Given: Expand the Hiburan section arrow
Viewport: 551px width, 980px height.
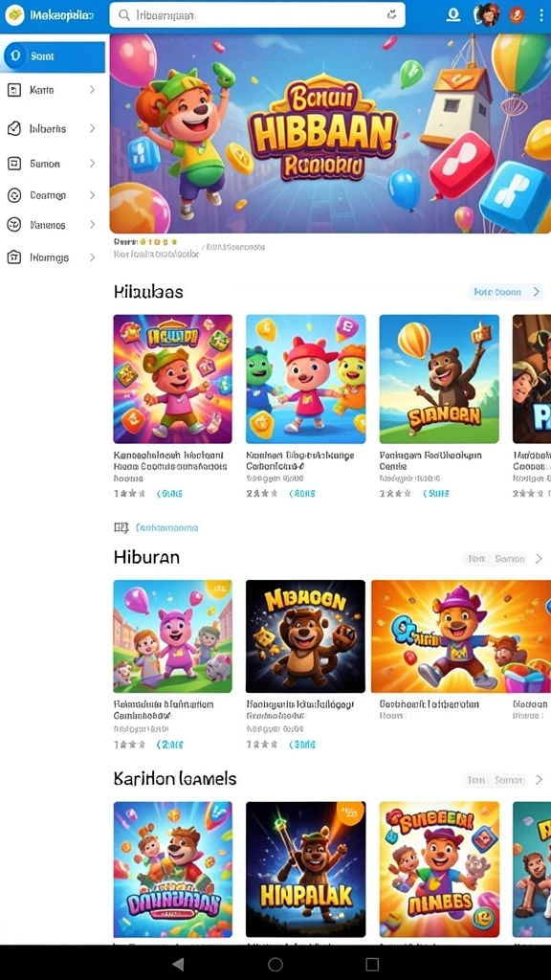Looking at the screenshot, I should point(539,559).
